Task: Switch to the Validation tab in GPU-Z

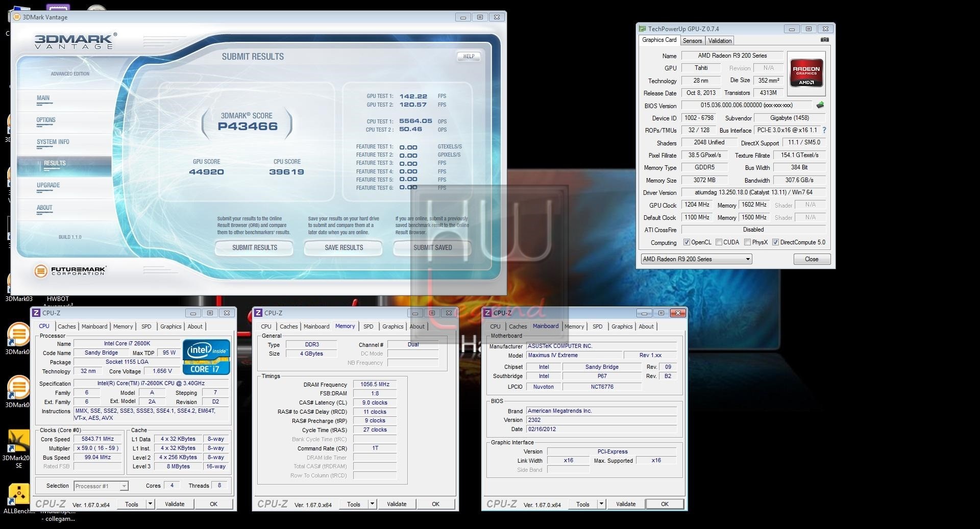Action: coord(720,40)
